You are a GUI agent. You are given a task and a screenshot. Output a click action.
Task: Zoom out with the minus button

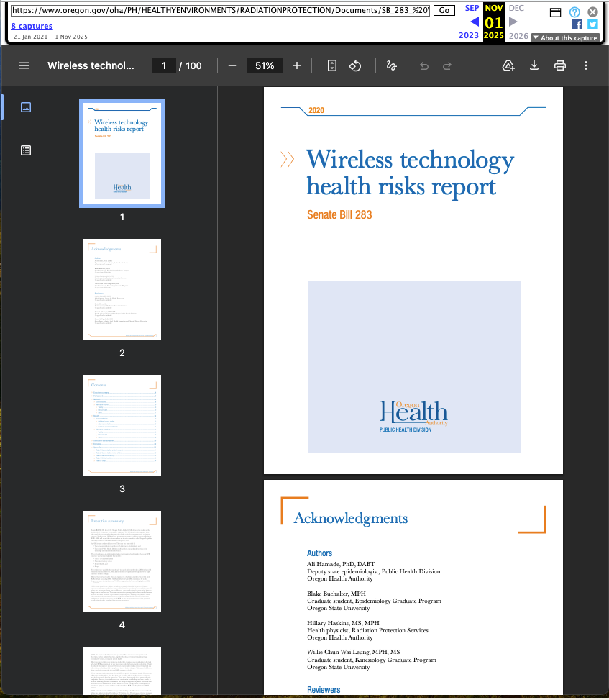[x=232, y=65]
